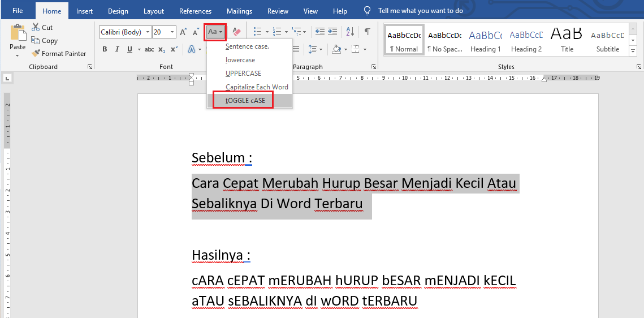Apply the Heading 1 style
The width and height of the screenshot is (644, 318).
coord(486,40)
